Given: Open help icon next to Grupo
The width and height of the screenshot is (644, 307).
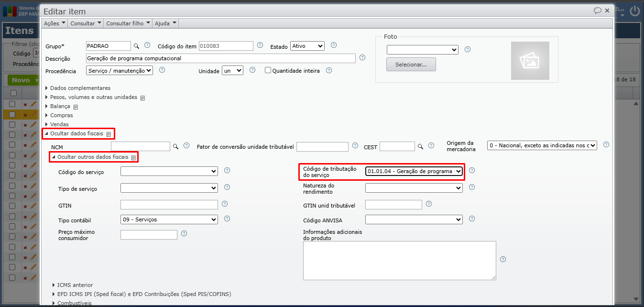Looking at the screenshot, I should click(147, 45).
